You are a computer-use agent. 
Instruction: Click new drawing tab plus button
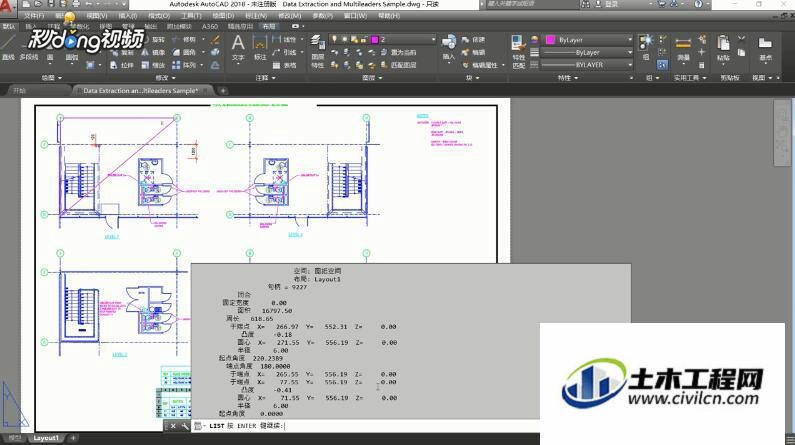coord(223,91)
